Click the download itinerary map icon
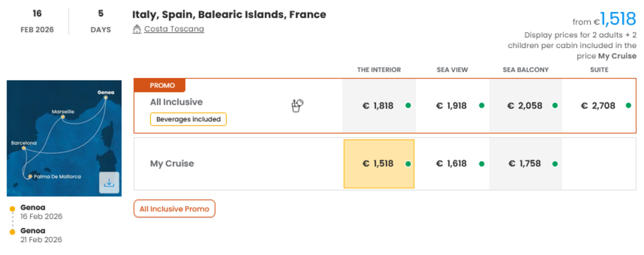The height and width of the screenshot is (255, 644). pos(109,183)
